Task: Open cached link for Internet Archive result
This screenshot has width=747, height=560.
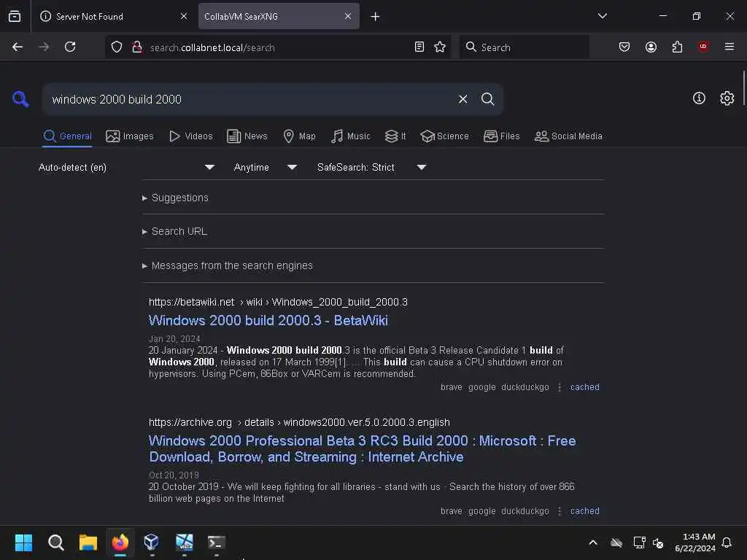Action: tap(584, 511)
